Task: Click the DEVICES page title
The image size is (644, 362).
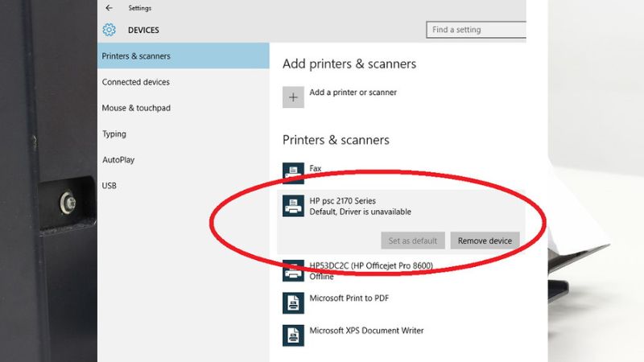Action: click(143, 30)
